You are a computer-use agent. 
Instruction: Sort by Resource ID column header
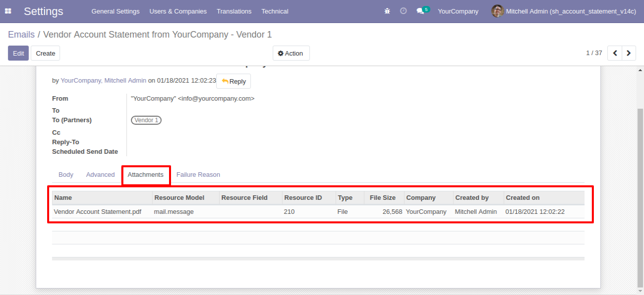point(309,198)
